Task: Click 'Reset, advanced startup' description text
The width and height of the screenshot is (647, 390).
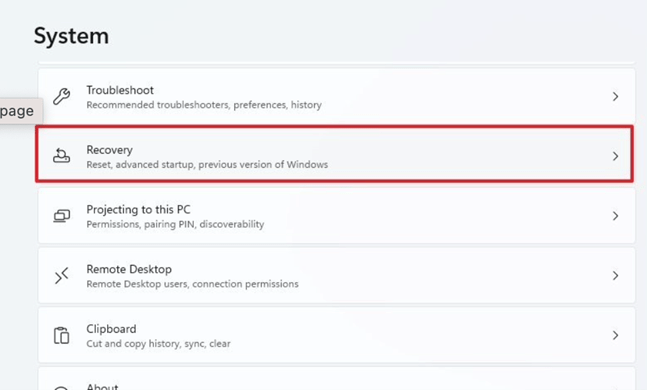Action: 140,165
